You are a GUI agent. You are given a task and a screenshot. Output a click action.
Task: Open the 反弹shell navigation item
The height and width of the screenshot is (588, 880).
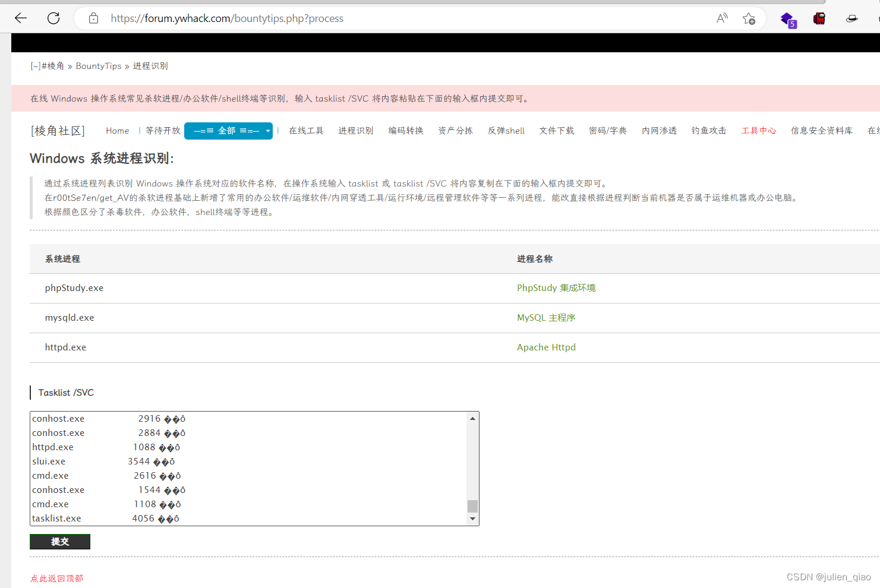pyautogui.click(x=506, y=131)
